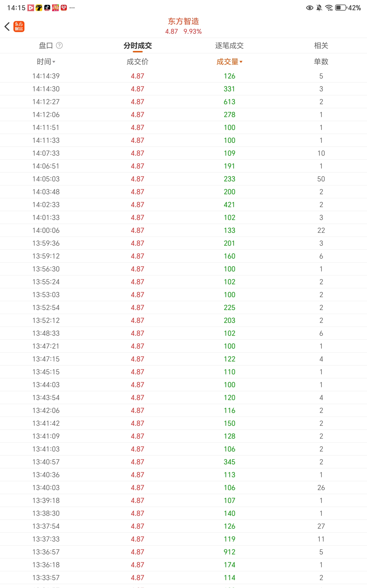Click the 成交价 column header
Image resolution: width=367 pixels, height=588 pixels.
coord(138,62)
